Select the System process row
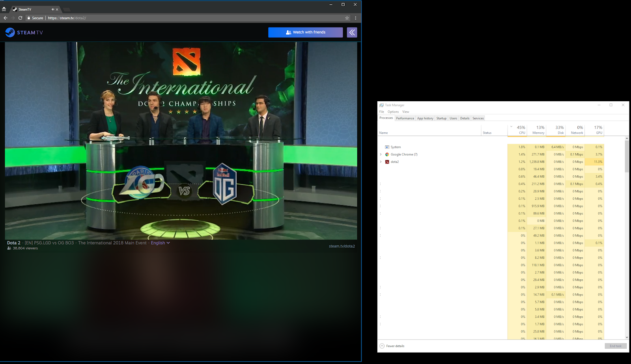 (491, 147)
